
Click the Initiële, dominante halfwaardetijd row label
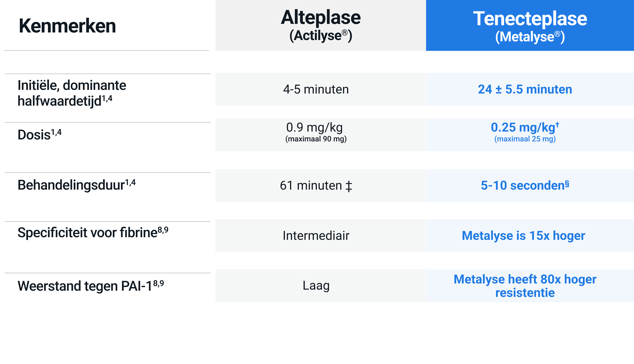pos(72,93)
